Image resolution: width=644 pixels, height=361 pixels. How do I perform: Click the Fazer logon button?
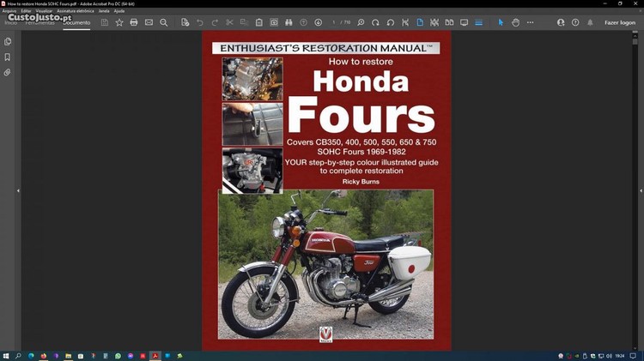click(619, 22)
